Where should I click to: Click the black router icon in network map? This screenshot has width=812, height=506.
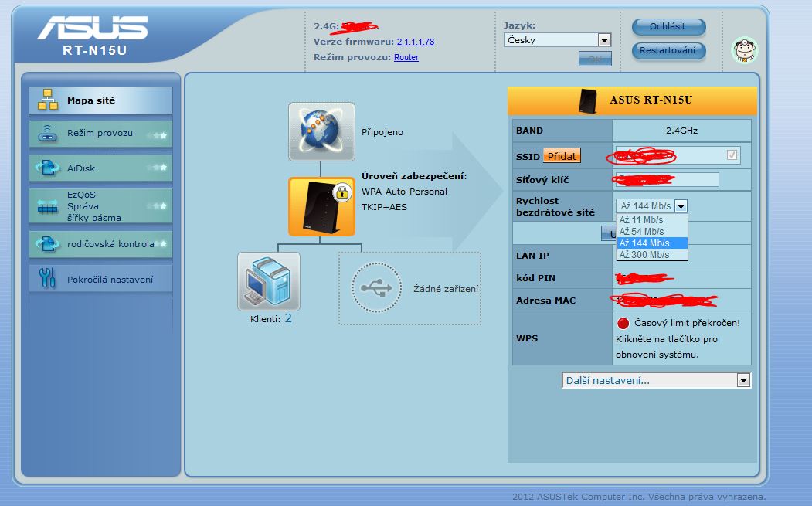(321, 206)
